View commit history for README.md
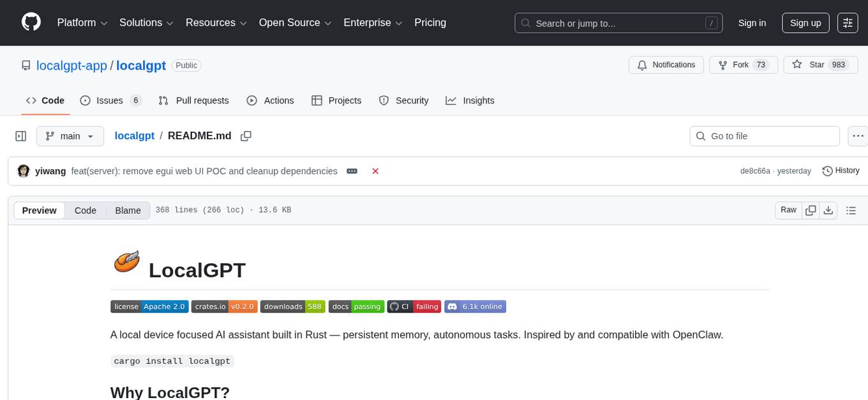This screenshot has height=400, width=868. click(x=841, y=171)
